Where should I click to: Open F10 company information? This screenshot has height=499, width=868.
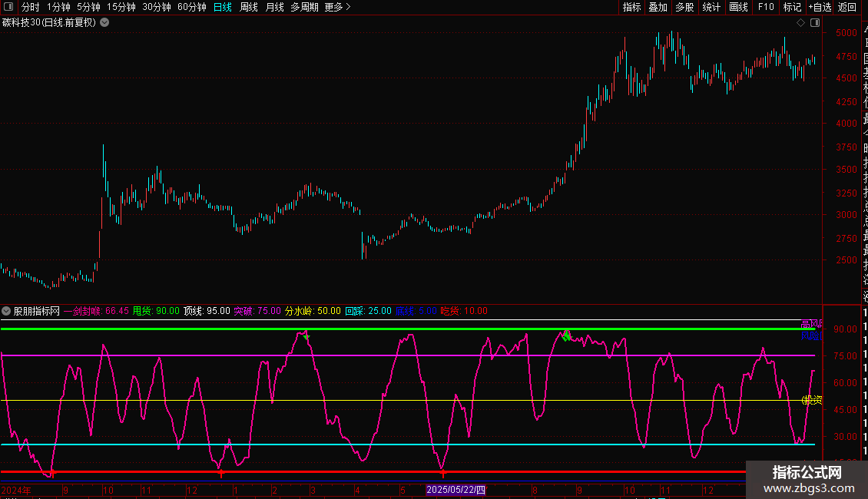pos(766,7)
